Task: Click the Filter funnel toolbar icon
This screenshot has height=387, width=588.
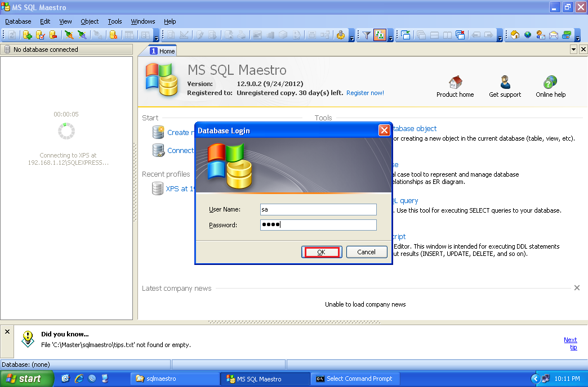Action: tap(367, 35)
